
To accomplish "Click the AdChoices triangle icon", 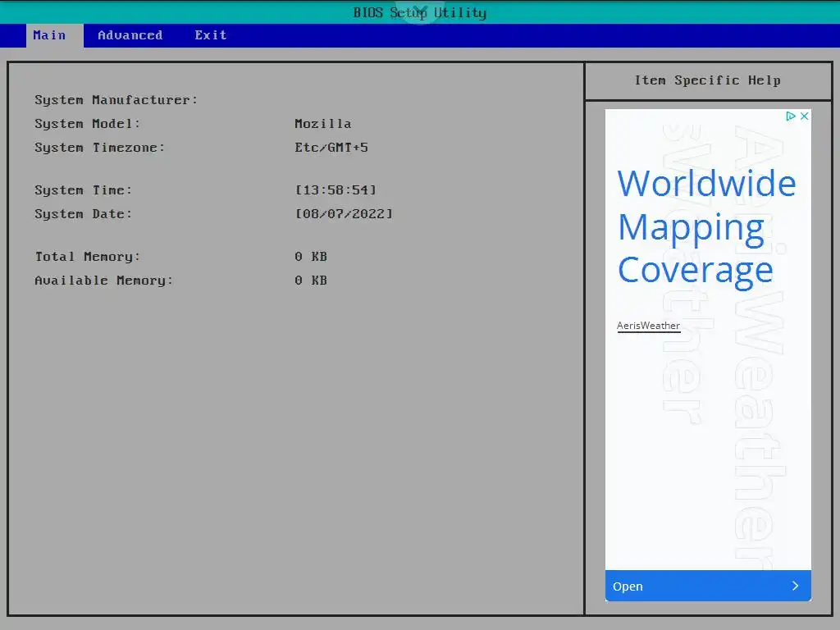I will [x=791, y=116].
